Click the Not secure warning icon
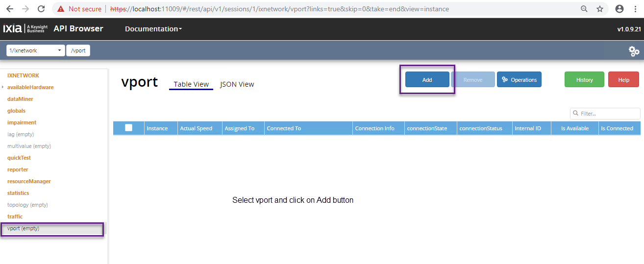This screenshot has width=644, height=264. pyautogui.click(x=61, y=9)
